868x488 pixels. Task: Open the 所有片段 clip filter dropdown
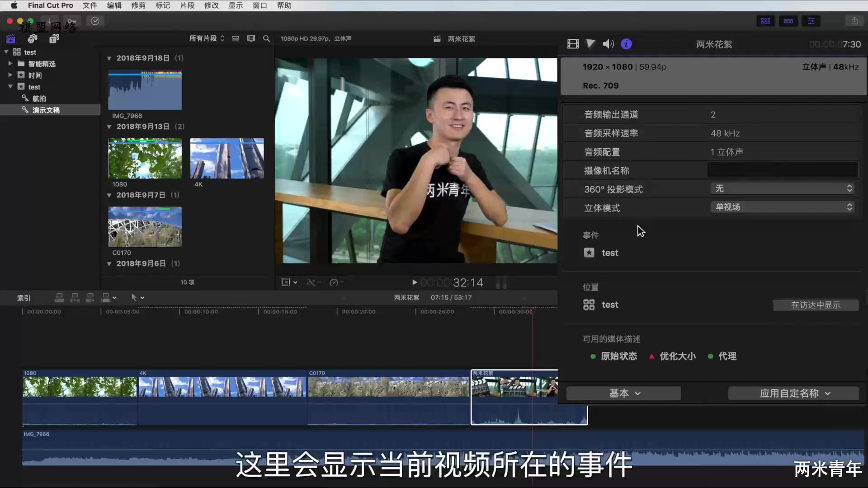207,38
